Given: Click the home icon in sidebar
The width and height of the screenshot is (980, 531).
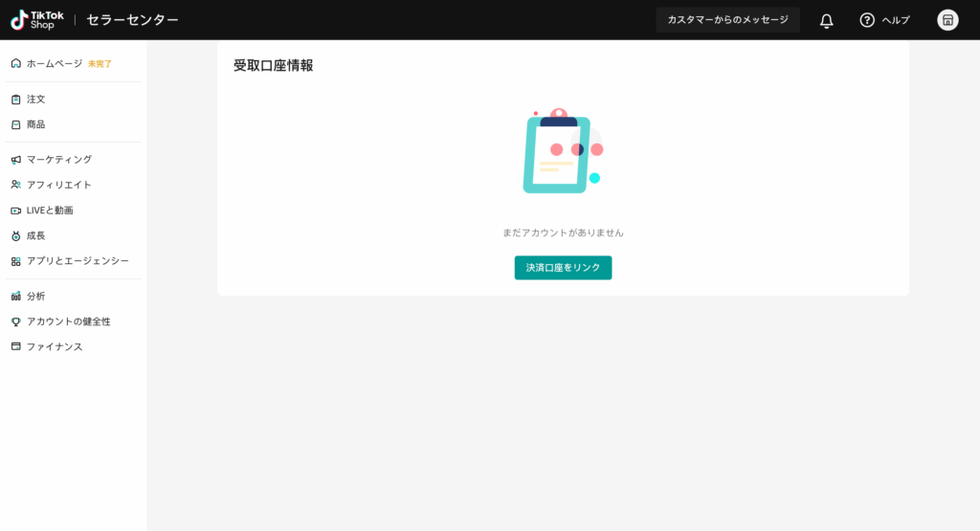Looking at the screenshot, I should click(15, 63).
